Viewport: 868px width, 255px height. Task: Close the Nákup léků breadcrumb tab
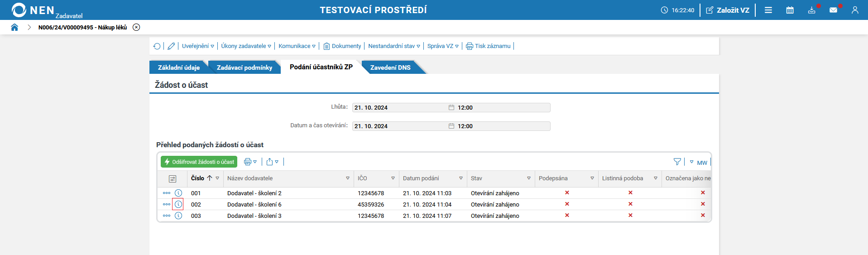(x=136, y=27)
